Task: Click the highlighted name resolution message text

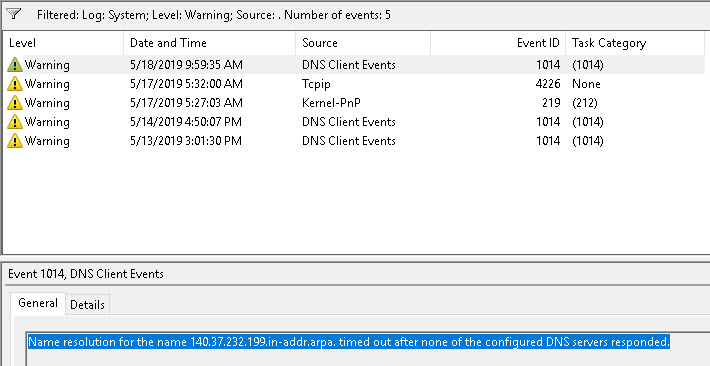Action: pos(349,342)
